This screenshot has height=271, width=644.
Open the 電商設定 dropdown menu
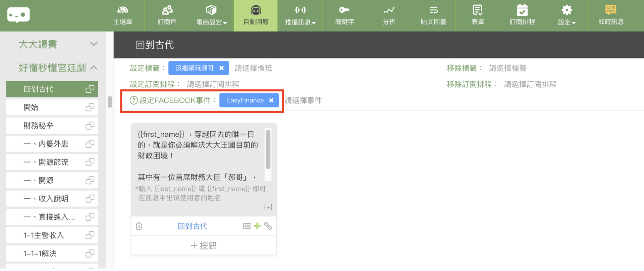click(211, 16)
